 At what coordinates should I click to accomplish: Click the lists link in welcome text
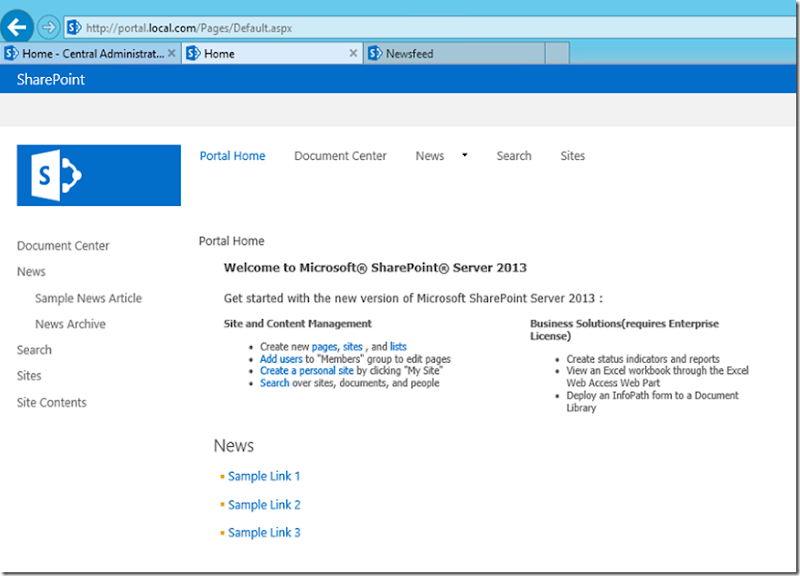[x=398, y=347]
